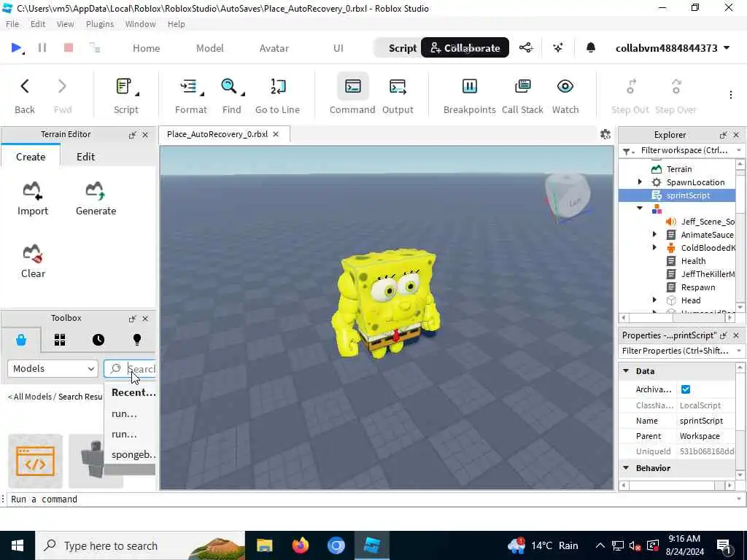Switch to the Model ribbon tab

(x=209, y=48)
